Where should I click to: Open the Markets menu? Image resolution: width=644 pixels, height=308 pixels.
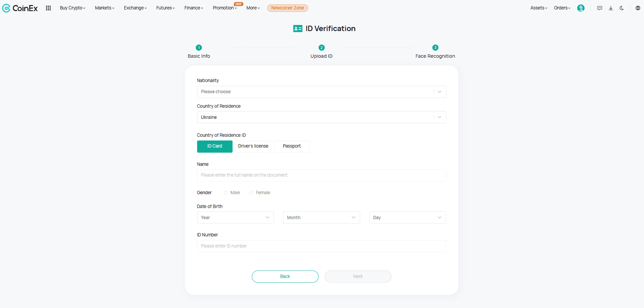tap(105, 8)
